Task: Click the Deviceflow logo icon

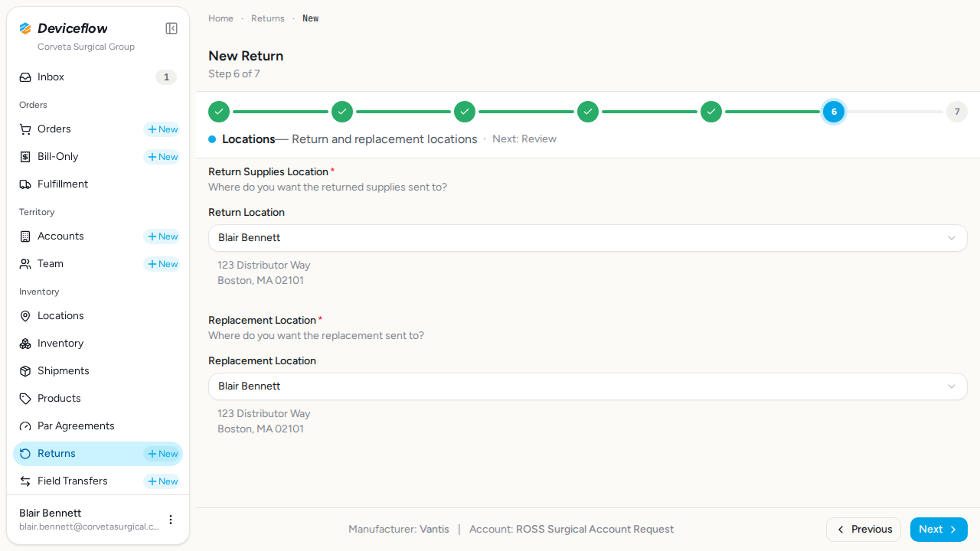Action: (25, 28)
